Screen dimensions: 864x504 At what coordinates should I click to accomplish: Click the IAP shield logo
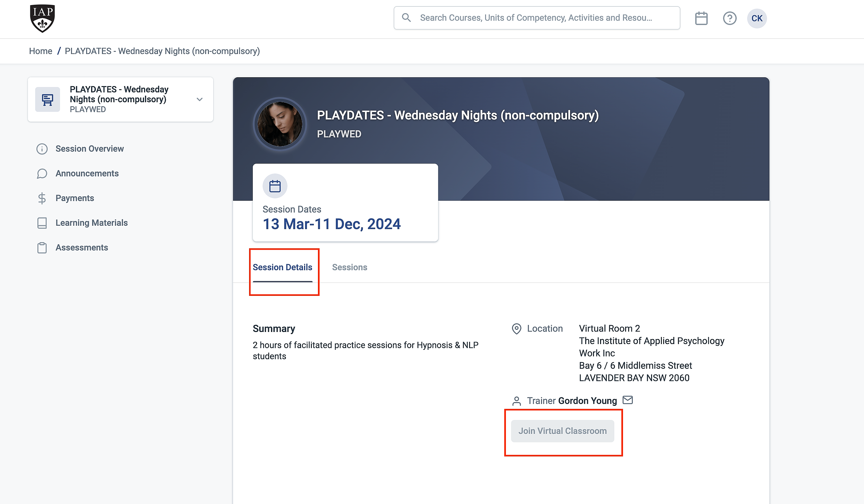[42, 19]
